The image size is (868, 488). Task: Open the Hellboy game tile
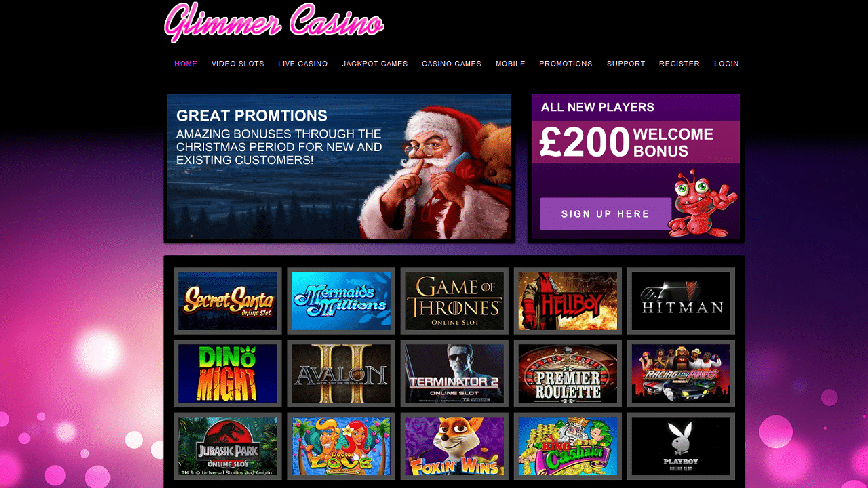(568, 301)
